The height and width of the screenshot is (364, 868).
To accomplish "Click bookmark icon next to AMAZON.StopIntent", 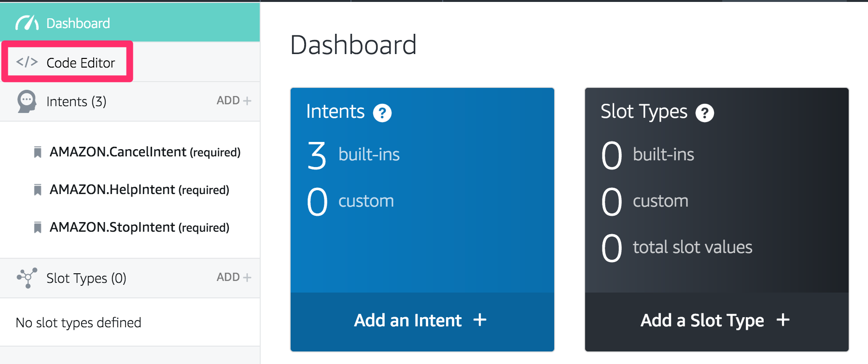I will point(38,227).
